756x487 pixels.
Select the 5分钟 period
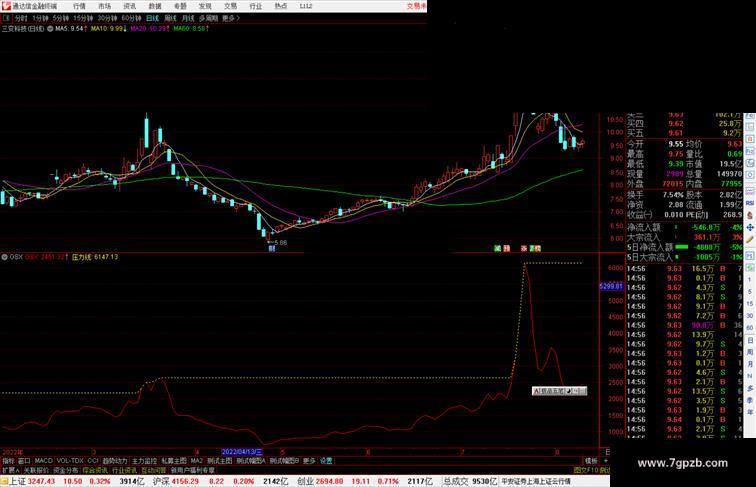[61, 18]
